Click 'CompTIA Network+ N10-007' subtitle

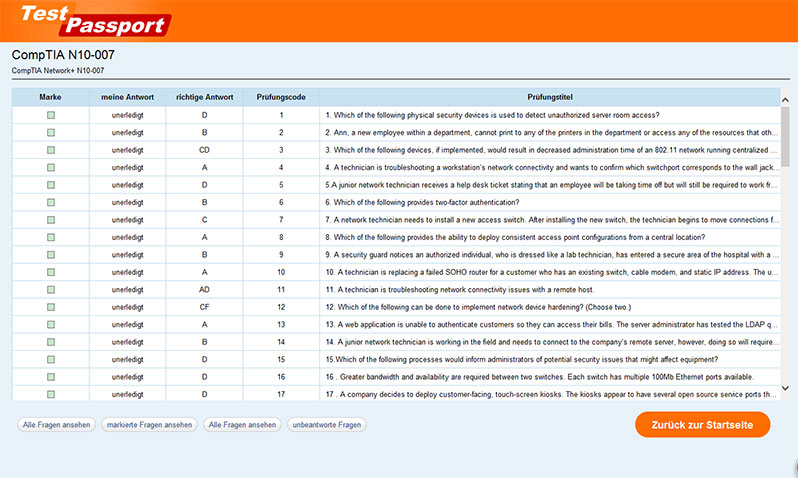coord(58,71)
